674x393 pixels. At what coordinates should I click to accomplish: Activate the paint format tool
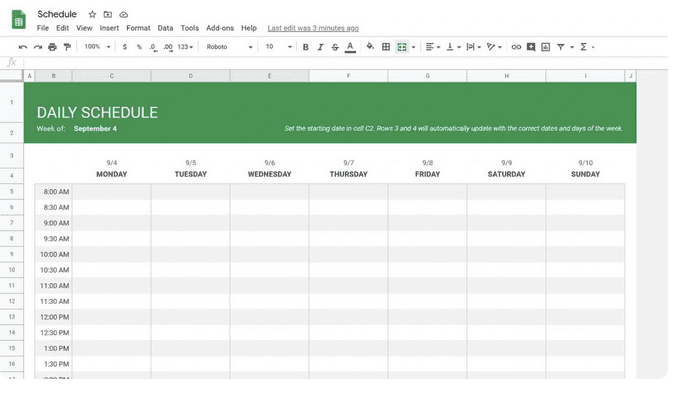67,47
